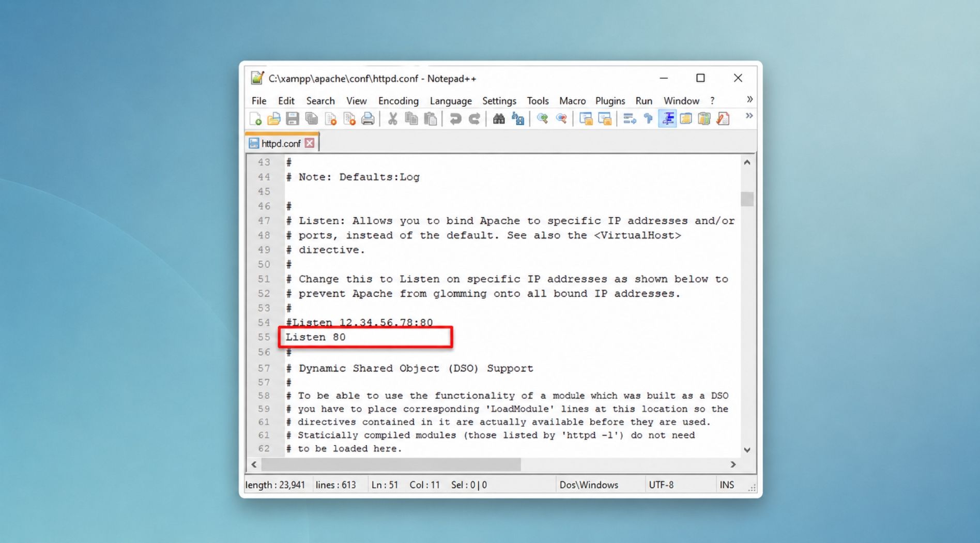980x543 pixels.
Task: Click the horizontal scrollbar left arrow
Action: [254, 464]
